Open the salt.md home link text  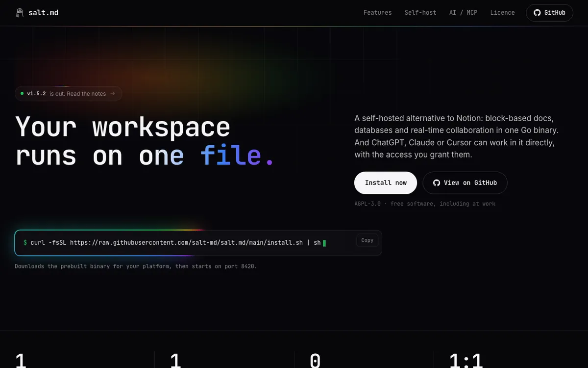pos(43,13)
